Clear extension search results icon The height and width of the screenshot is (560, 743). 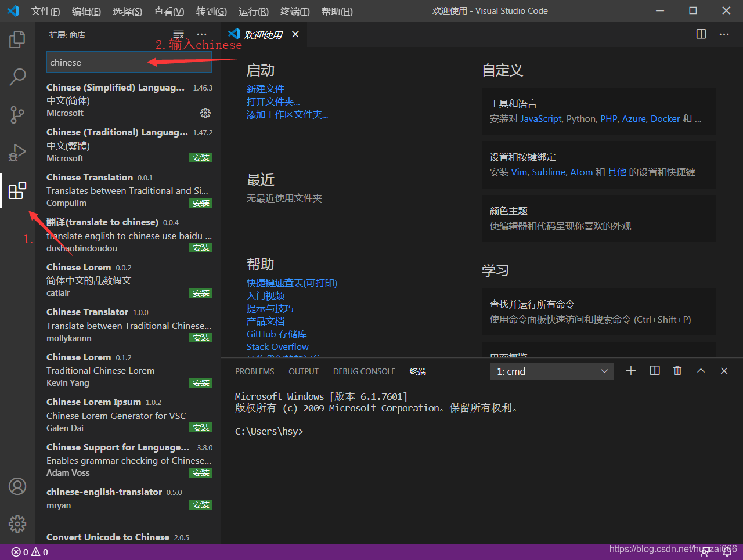click(x=179, y=35)
